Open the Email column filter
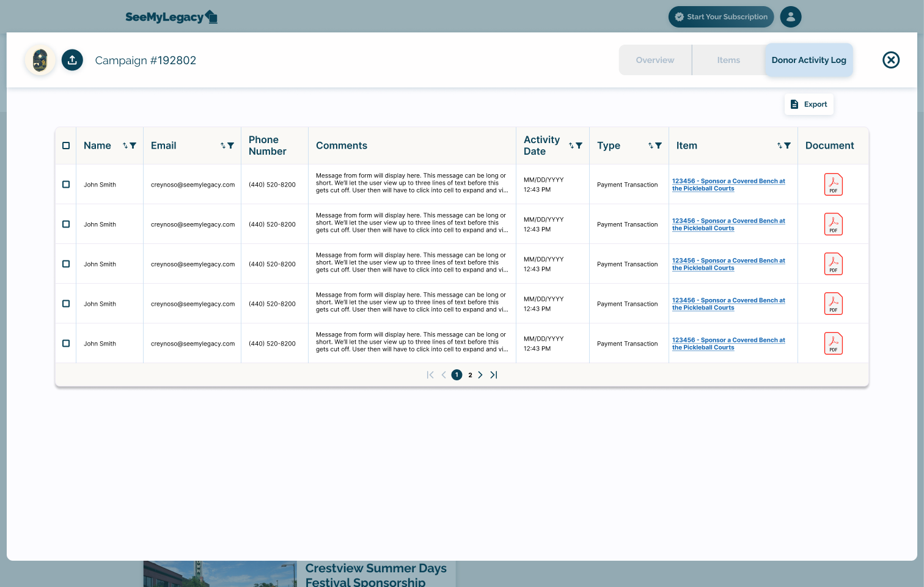The image size is (924, 587). pyautogui.click(x=231, y=146)
